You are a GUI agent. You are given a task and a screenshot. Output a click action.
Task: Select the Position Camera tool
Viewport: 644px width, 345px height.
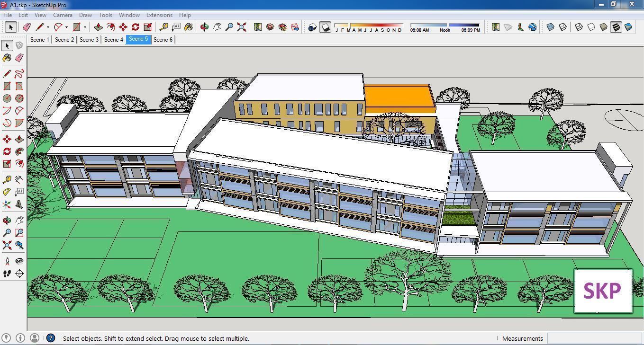7,261
